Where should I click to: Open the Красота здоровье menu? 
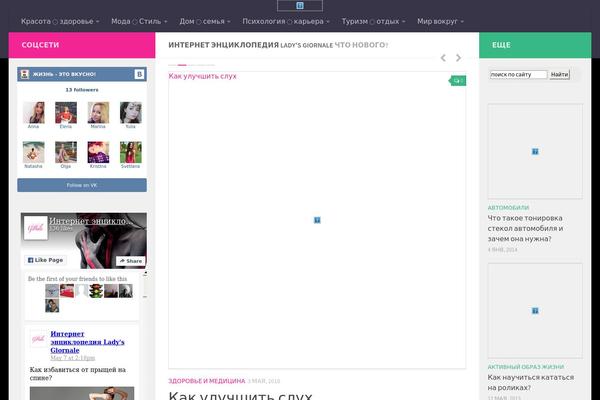point(60,21)
